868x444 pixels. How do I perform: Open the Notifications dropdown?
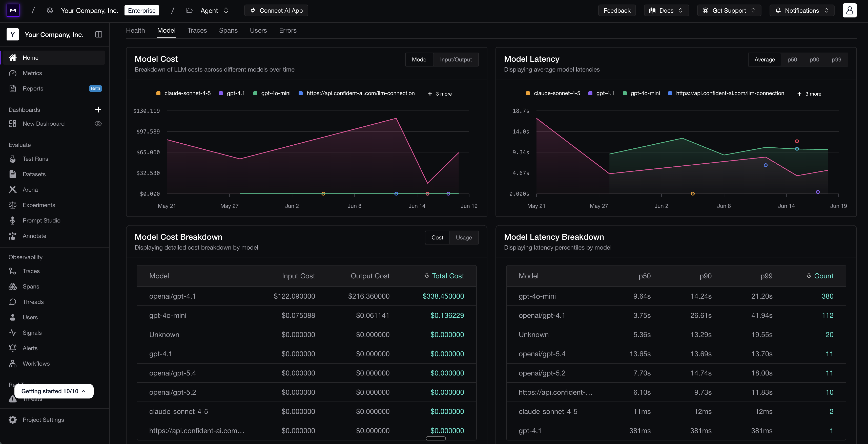[802, 10]
